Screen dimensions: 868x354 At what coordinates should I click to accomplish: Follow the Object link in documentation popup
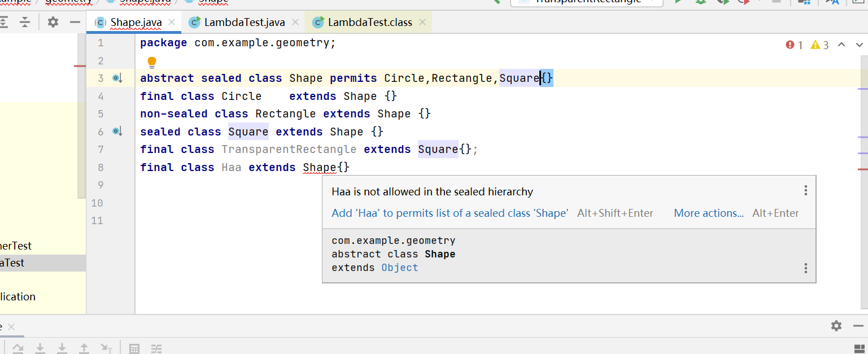400,268
